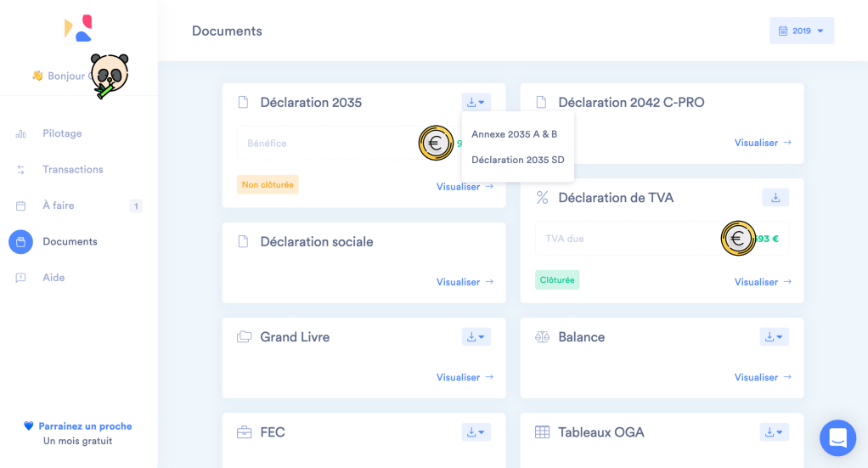This screenshot has width=868, height=468.
Task: Select Annexe 2035 A & B option
Action: [x=514, y=134]
